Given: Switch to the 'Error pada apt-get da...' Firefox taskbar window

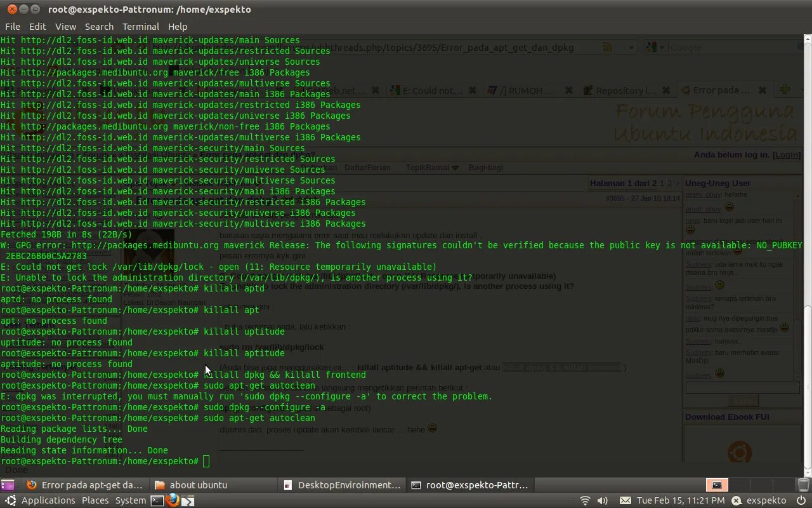Looking at the screenshot, I should [x=84, y=485].
